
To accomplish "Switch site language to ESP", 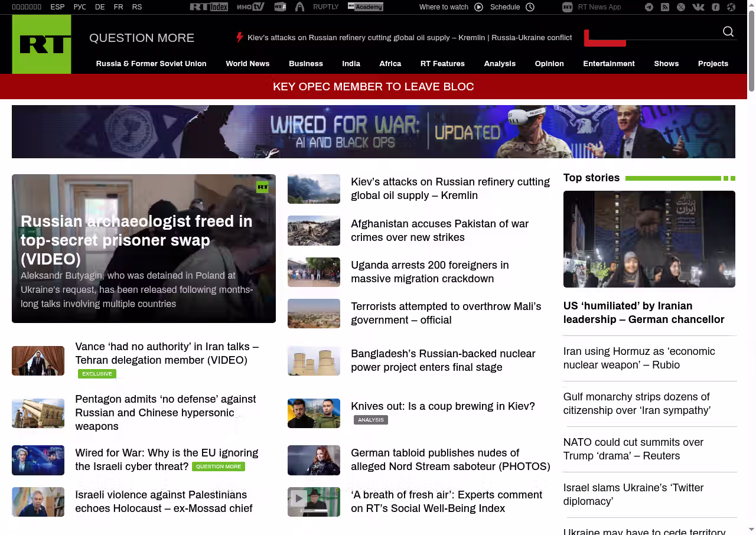I will pyautogui.click(x=57, y=7).
